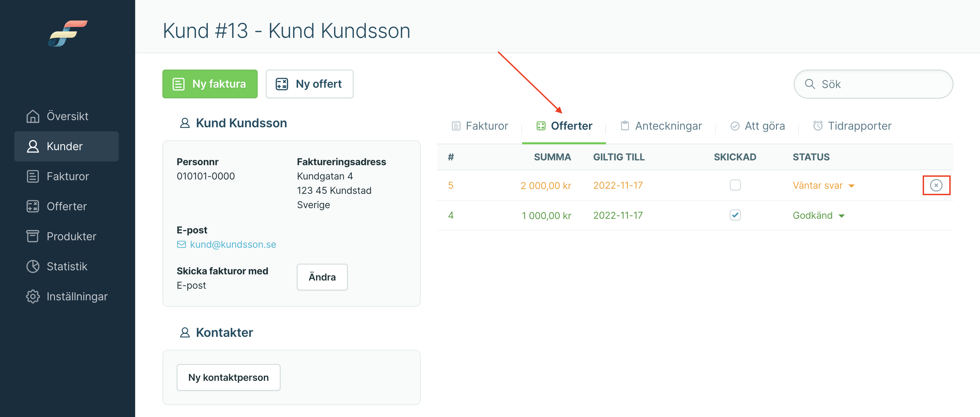
Task: Click the envelope icon beside the email
Action: click(182, 244)
